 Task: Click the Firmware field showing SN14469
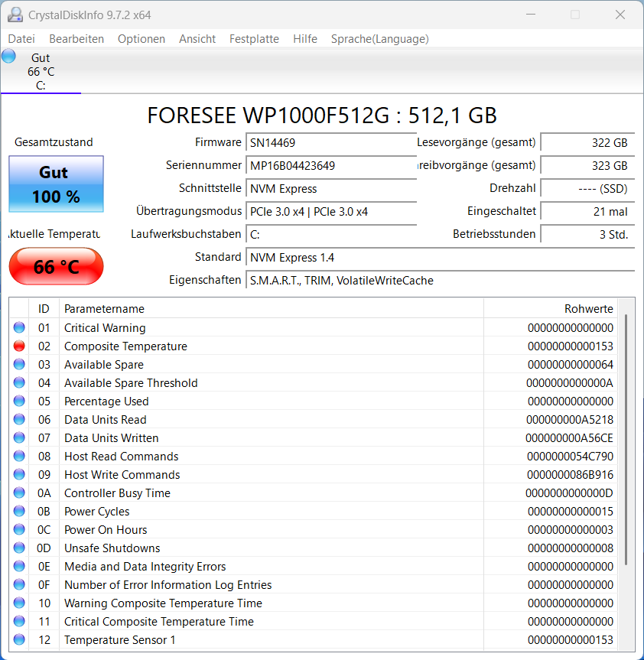[x=331, y=143]
